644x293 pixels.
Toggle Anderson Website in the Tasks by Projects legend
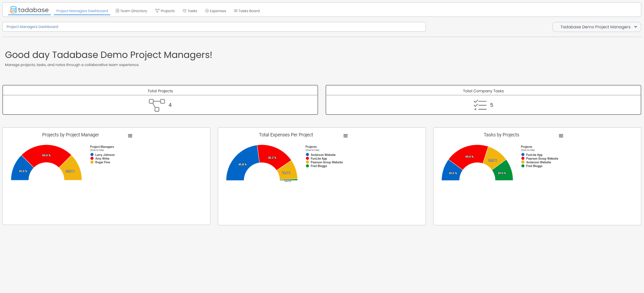(536, 162)
